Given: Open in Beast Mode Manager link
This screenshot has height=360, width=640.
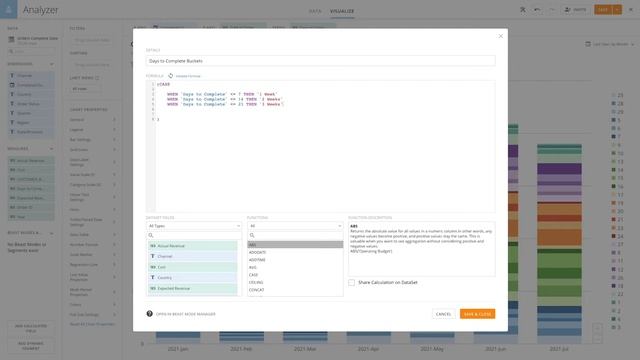Looking at the screenshot, I should click(x=186, y=314).
